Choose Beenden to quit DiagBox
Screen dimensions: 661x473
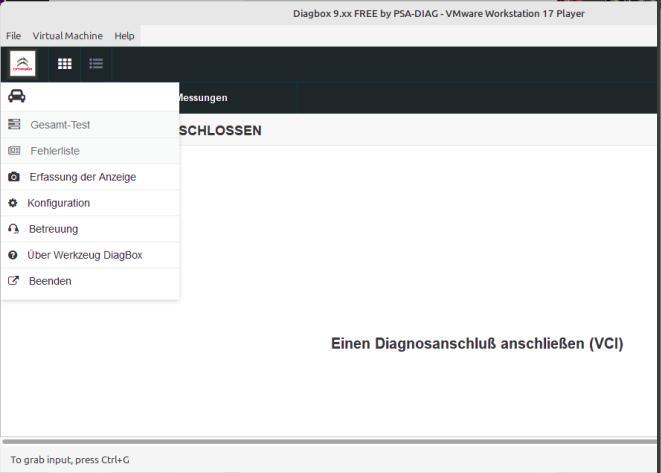pyautogui.click(x=90, y=281)
